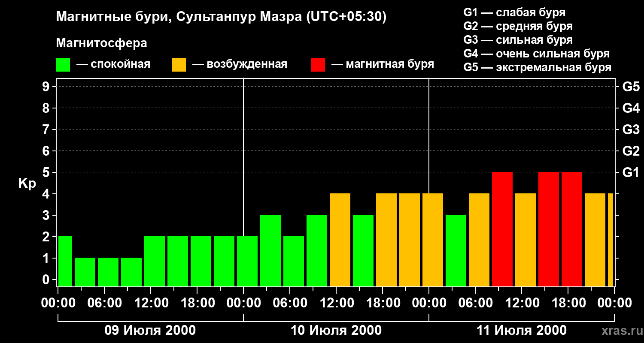644x343 pixels.
Task: Click the '10 Июля 2000' date label
Action: tap(336, 331)
